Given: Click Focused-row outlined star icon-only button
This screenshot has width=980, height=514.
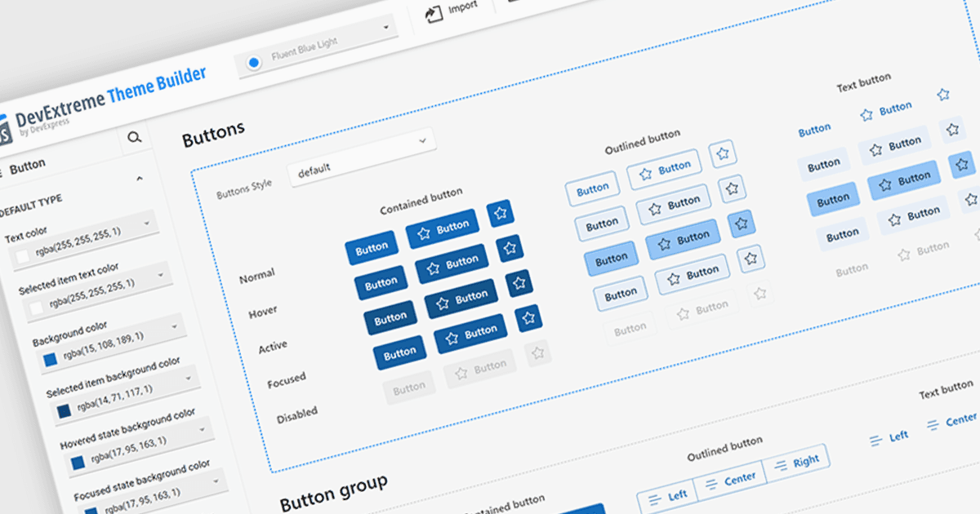Looking at the screenshot, I should coord(751,258).
